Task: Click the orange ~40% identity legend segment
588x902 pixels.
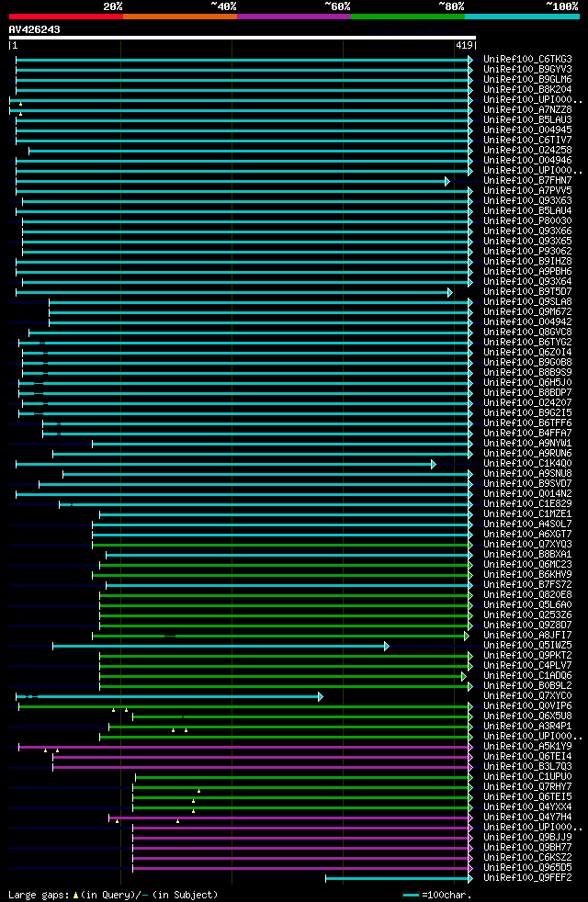Action: 180,17
